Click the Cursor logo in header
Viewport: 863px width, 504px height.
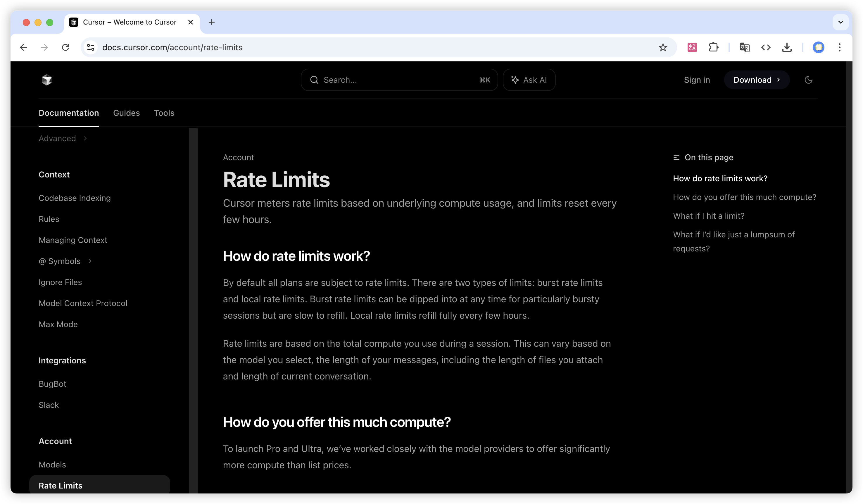click(46, 80)
